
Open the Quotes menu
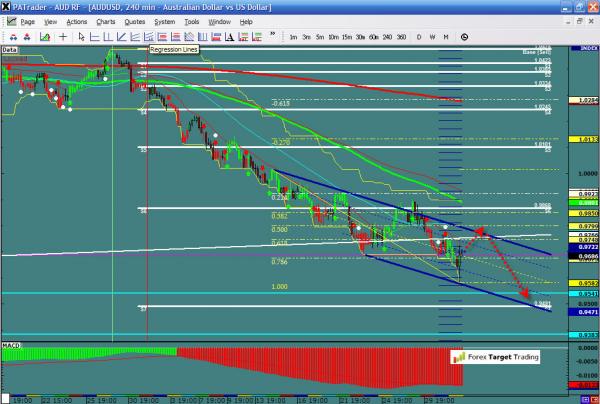click(x=133, y=21)
